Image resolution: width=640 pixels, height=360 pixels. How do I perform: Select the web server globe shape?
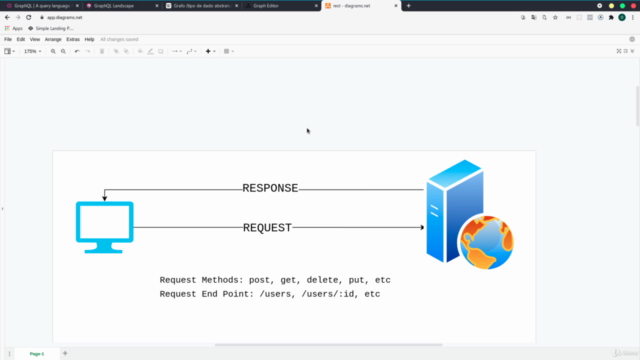[x=470, y=214]
